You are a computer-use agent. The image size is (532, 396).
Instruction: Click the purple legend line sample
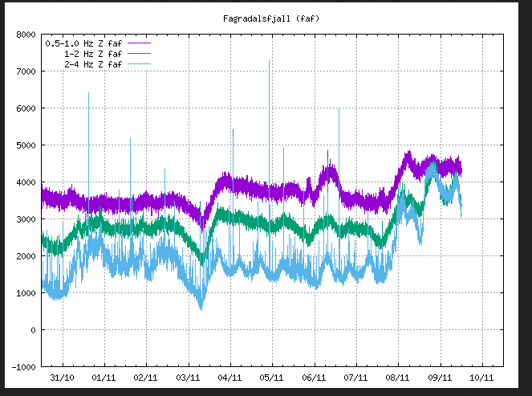(139, 43)
